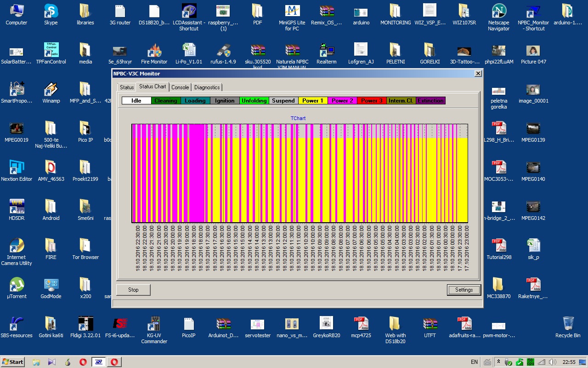The image size is (588, 368).
Task: Click the magenta Power 2 legend swatch
Action: tap(342, 101)
